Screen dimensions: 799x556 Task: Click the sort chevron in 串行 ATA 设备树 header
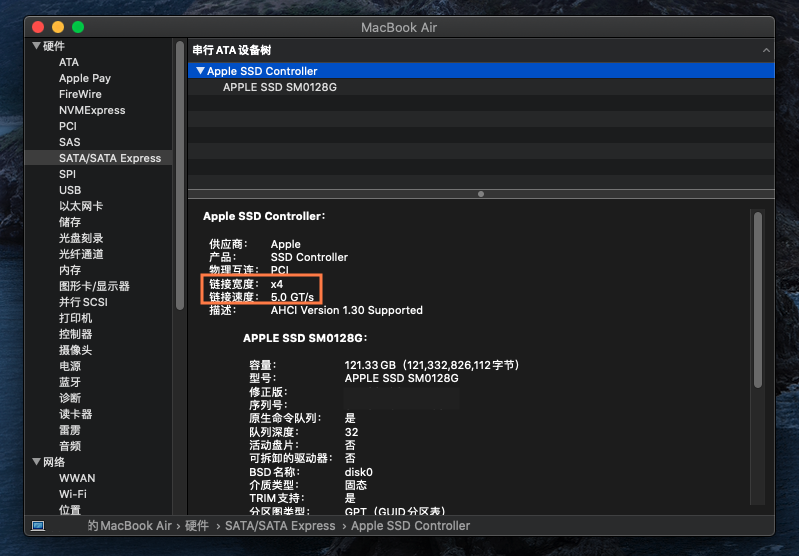[x=766, y=50]
